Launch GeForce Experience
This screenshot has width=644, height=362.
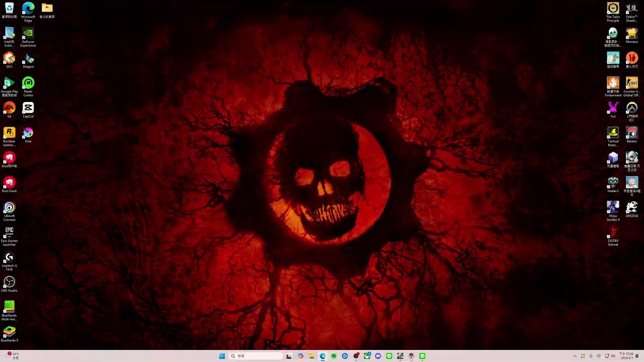28,37
